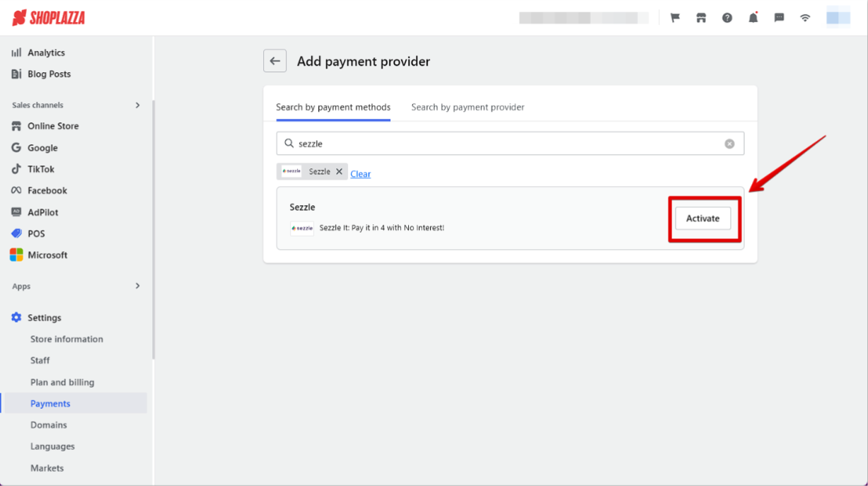Go back using the arrow button
The image size is (868, 486).
click(x=275, y=62)
